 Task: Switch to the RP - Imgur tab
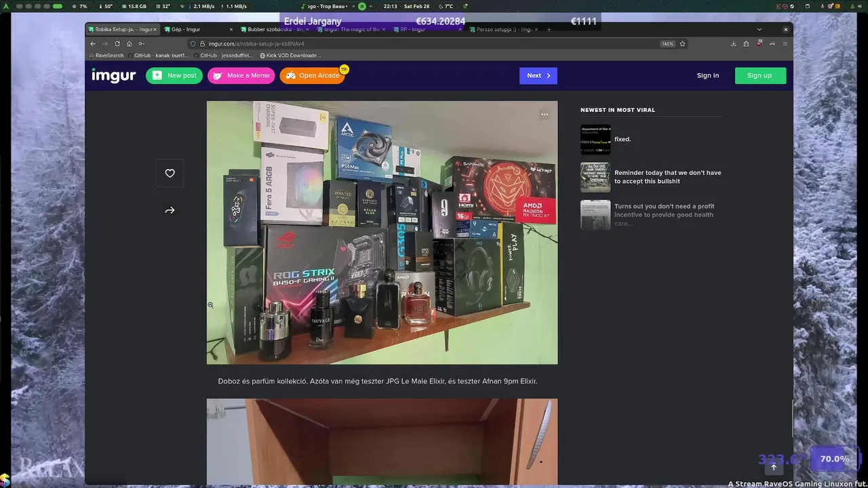pos(428,30)
